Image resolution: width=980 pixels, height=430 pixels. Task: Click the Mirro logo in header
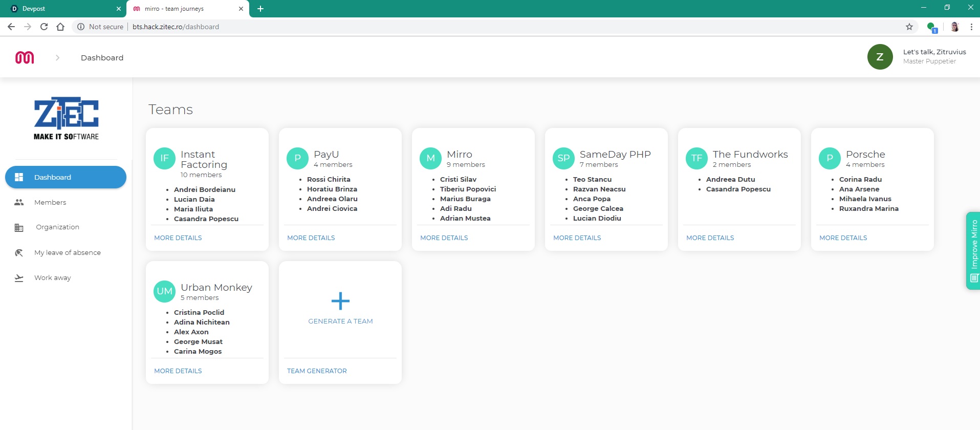pyautogui.click(x=25, y=58)
